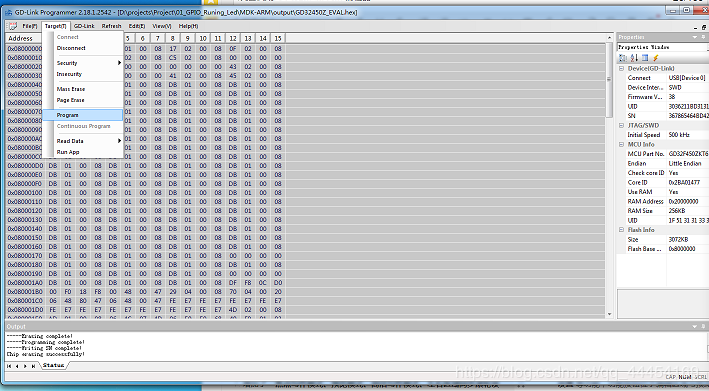Collapse the MCU Info property group

(x=621, y=144)
